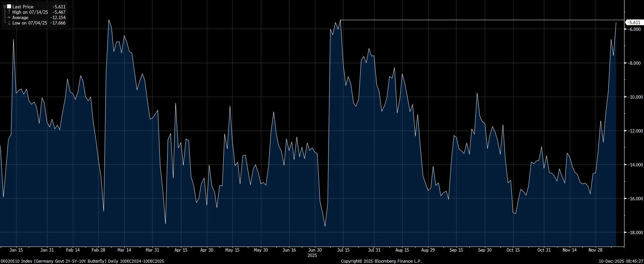Screen dimensions: 644x264
Task: Click the Low marker icon in legend
Action: coord(9,23)
